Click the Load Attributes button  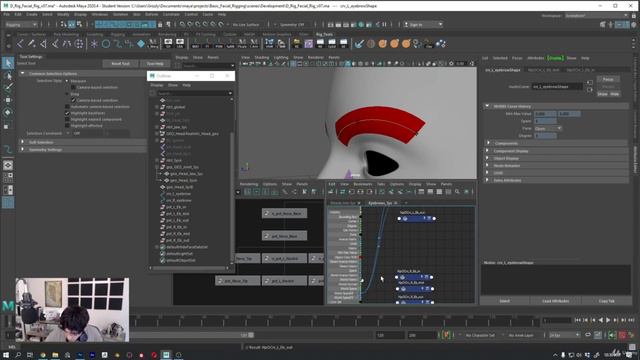coord(556,301)
